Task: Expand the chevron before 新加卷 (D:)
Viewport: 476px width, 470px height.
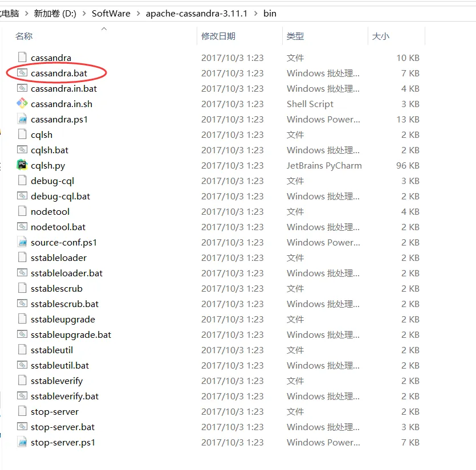Action: coord(26,14)
